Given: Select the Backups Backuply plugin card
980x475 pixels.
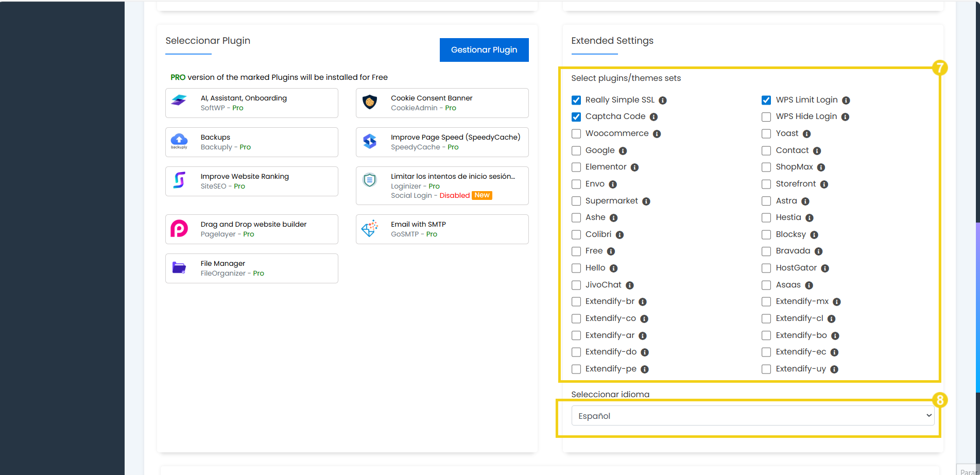Looking at the screenshot, I should point(252,142).
